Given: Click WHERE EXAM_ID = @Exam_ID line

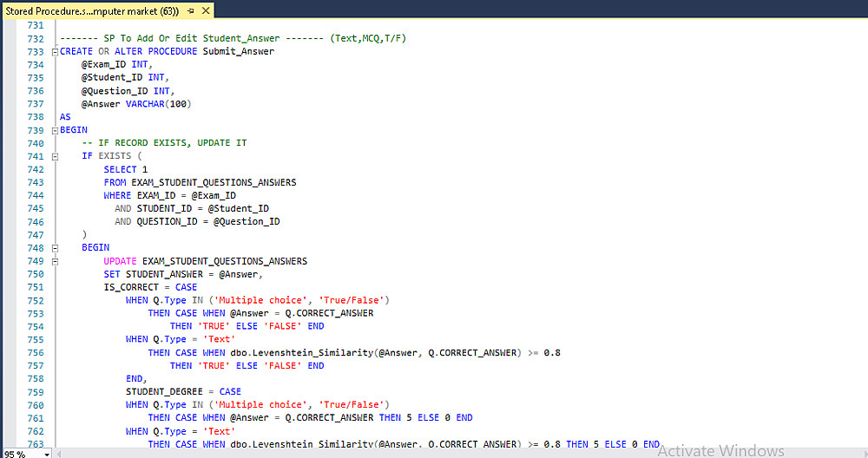Looking at the screenshot, I should coord(170,195).
